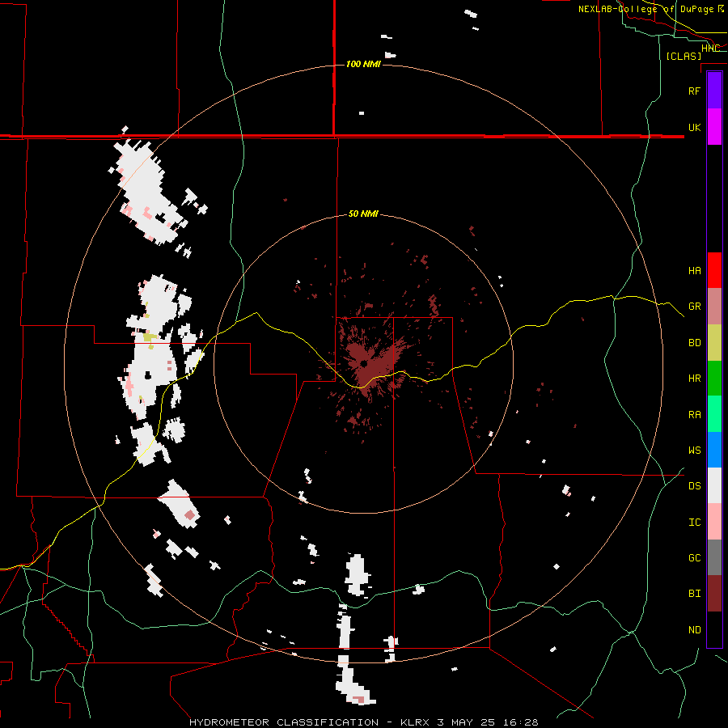Click the RF purple legend swatch
The width and height of the screenshot is (728, 728).
(714, 90)
